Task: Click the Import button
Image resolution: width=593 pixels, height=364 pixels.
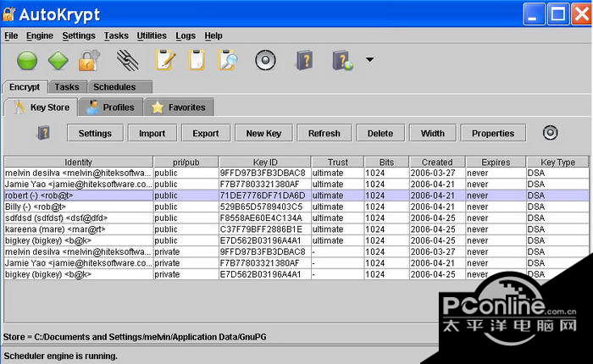Action: [152, 133]
